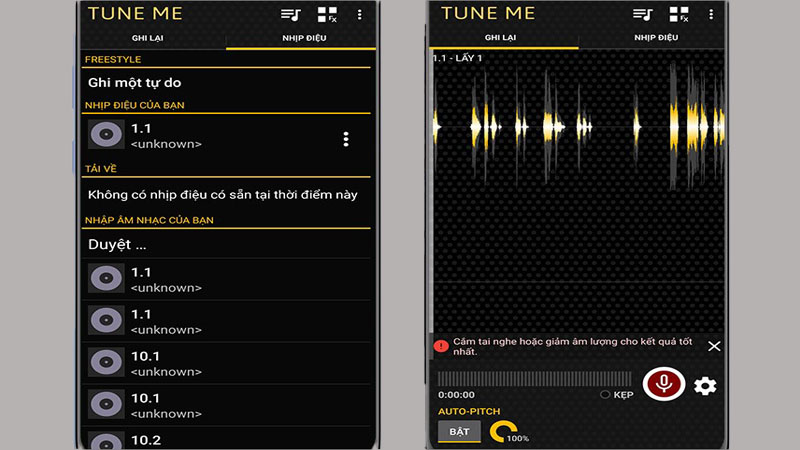Open the settings gear next to microphone
Viewport: 800px width, 450px height.
705,385
